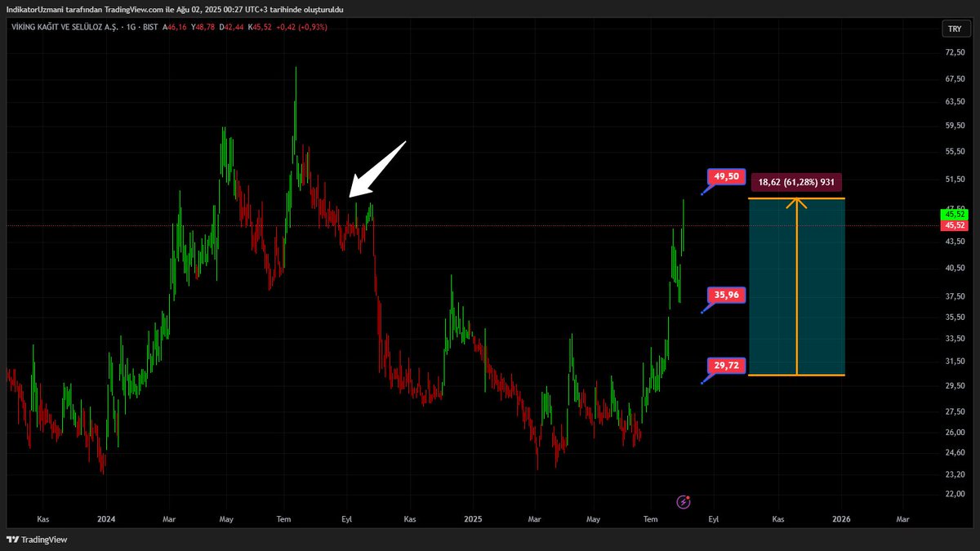The width and height of the screenshot is (980, 551).
Task: Click the VİKİNG KAĞIT VE SELÜLOZ symbol title
Action: tap(66, 27)
